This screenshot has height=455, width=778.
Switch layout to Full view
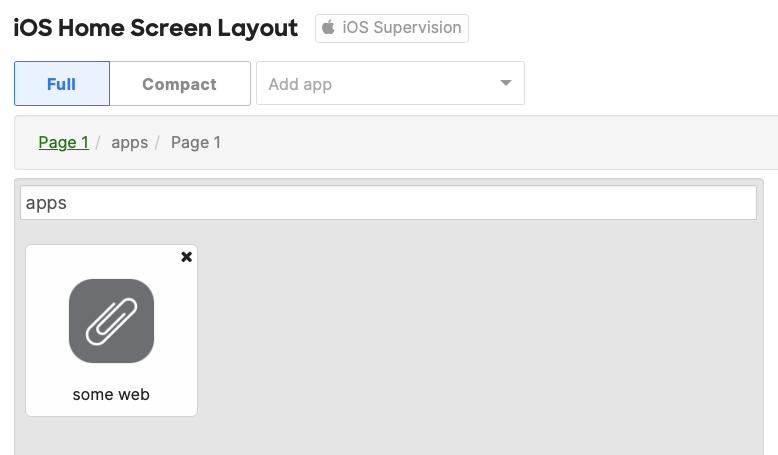point(62,83)
